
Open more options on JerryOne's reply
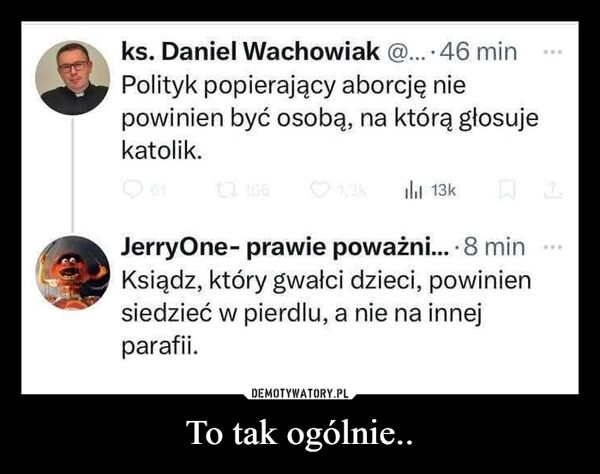click(553, 247)
